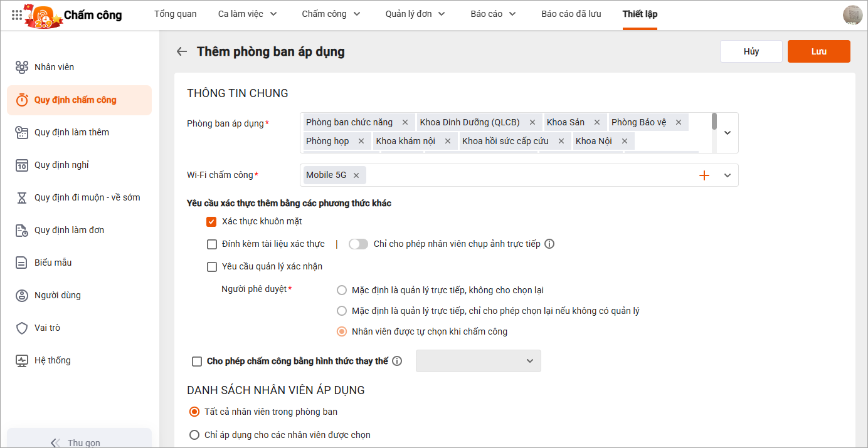
Task: Open the Quản lý đơn menu
Action: click(x=415, y=14)
